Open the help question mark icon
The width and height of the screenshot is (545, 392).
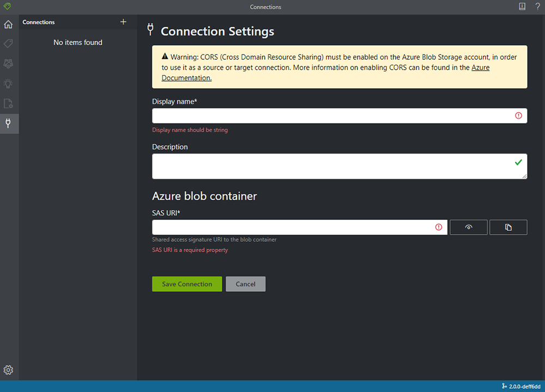(x=537, y=6)
